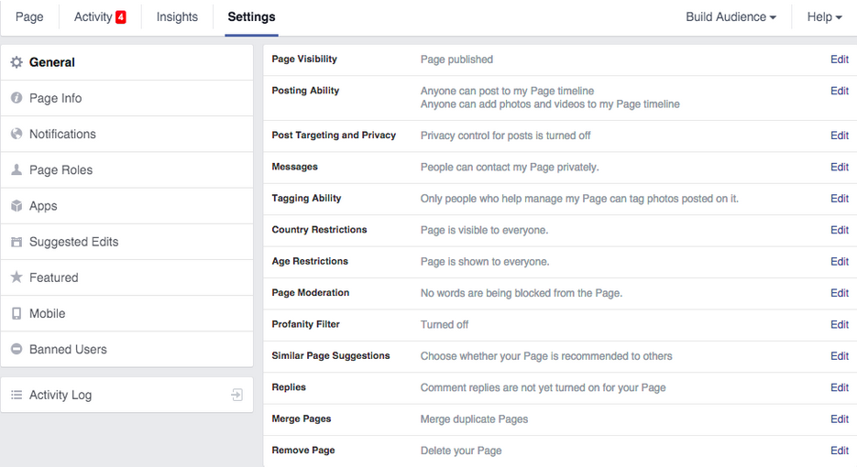Edit the Profanity Filter setting

(840, 325)
